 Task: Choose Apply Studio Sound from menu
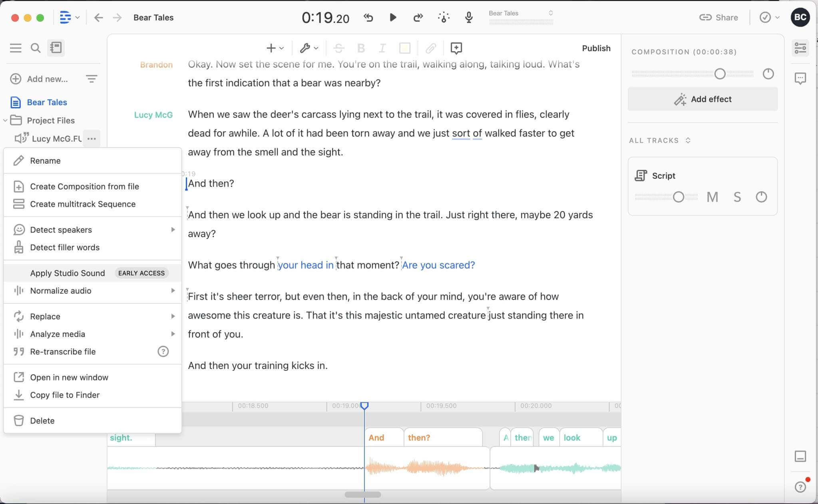point(68,273)
